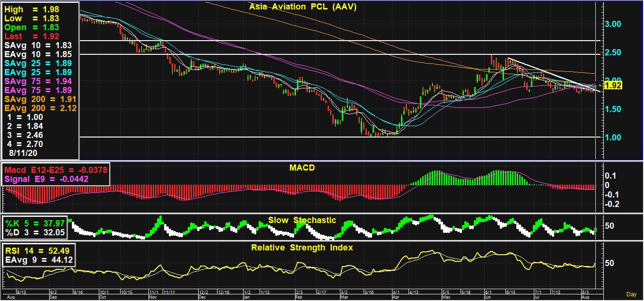Select the Macd E12-E25 = -0.0378 readout
Image resolution: width=644 pixels, height=301 pixels.
click(x=56, y=170)
